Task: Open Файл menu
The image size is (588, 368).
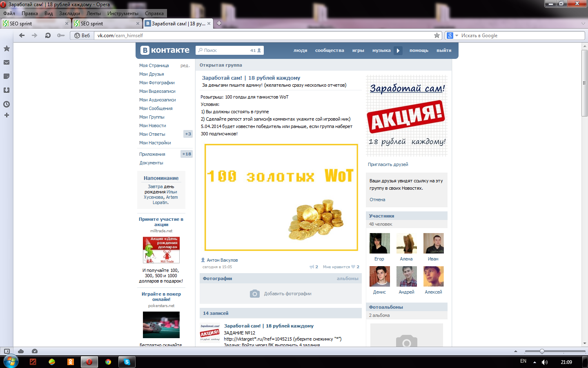Action: 9,13
